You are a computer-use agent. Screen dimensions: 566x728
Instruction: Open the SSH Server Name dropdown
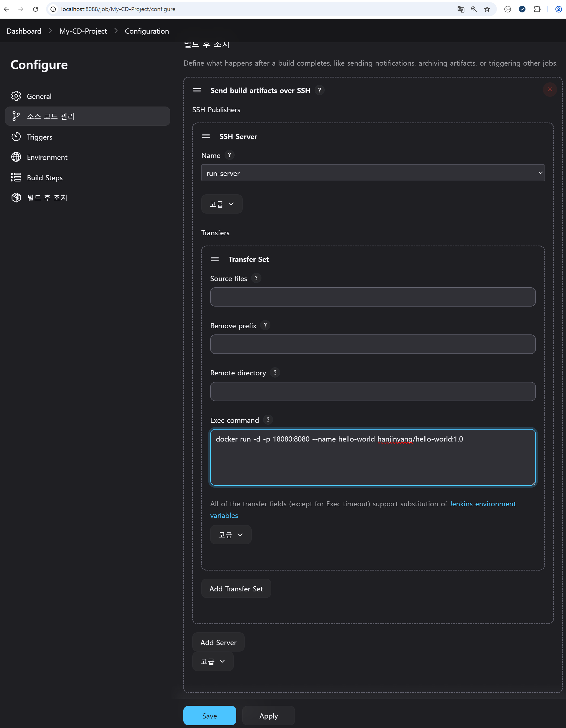[x=373, y=173]
